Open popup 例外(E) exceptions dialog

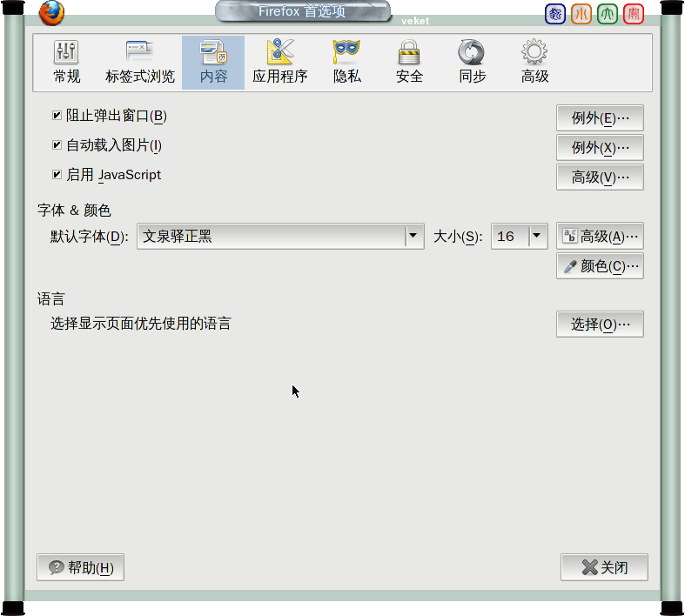(600, 117)
